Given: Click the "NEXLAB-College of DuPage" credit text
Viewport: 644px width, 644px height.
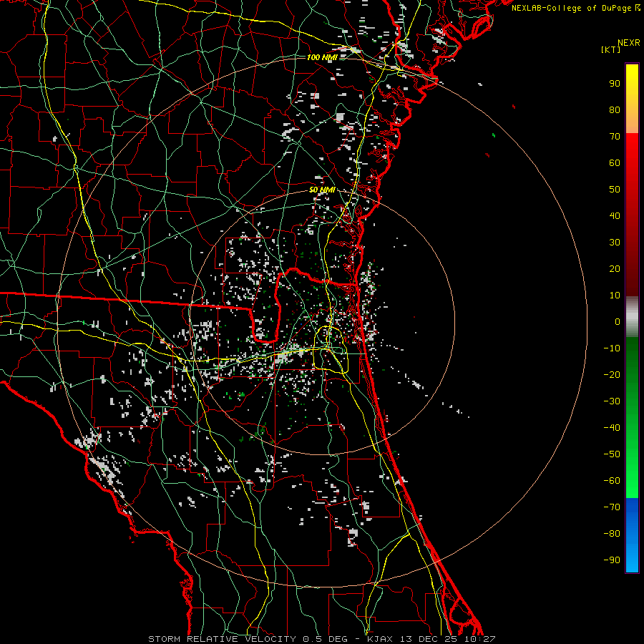Looking at the screenshot, I should [x=572, y=8].
